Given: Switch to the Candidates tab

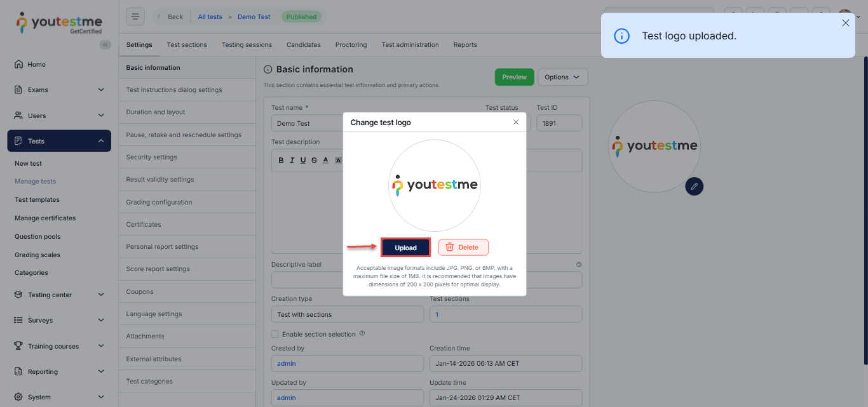Looking at the screenshot, I should (x=303, y=44).
